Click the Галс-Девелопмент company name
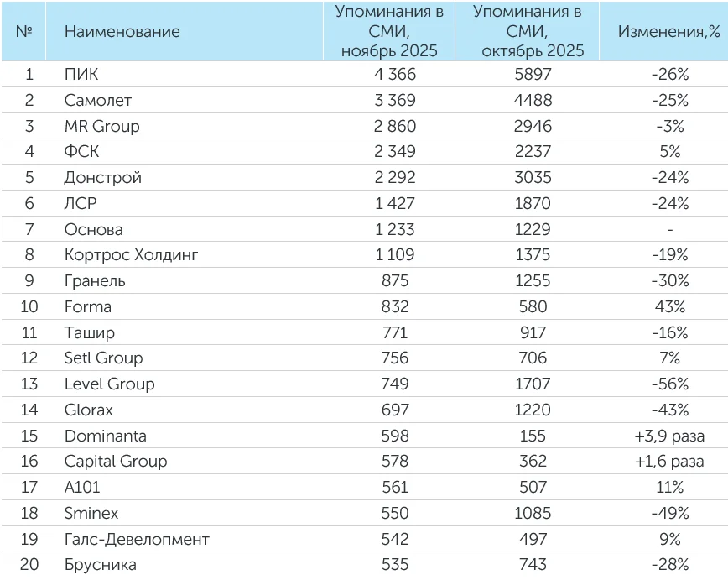This screenshot has height=580, width=728. (137, 539)
